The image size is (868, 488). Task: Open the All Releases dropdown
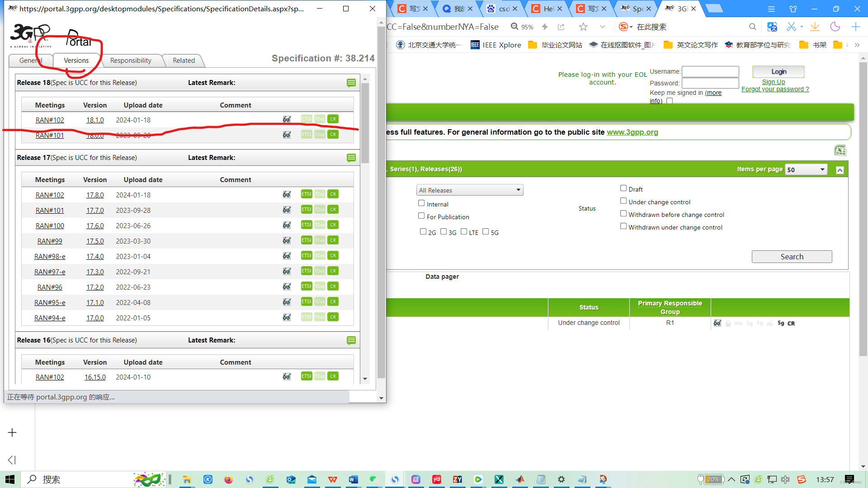click(470, 190)
